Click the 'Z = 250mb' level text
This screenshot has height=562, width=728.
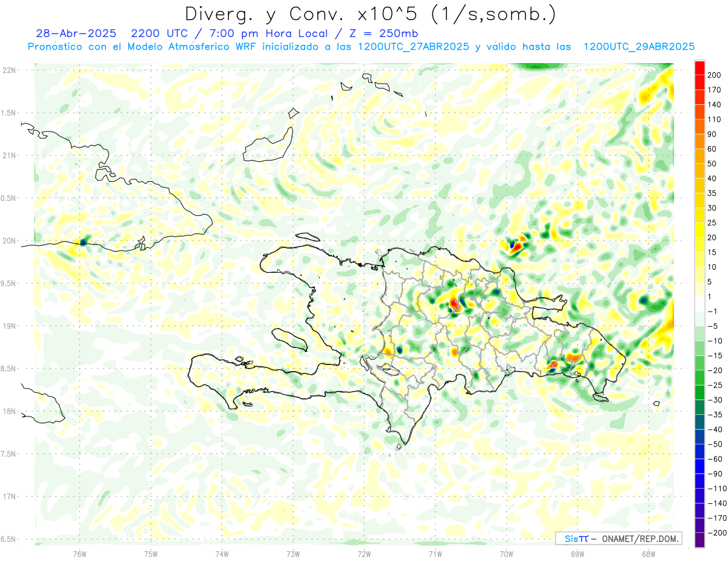385,33
